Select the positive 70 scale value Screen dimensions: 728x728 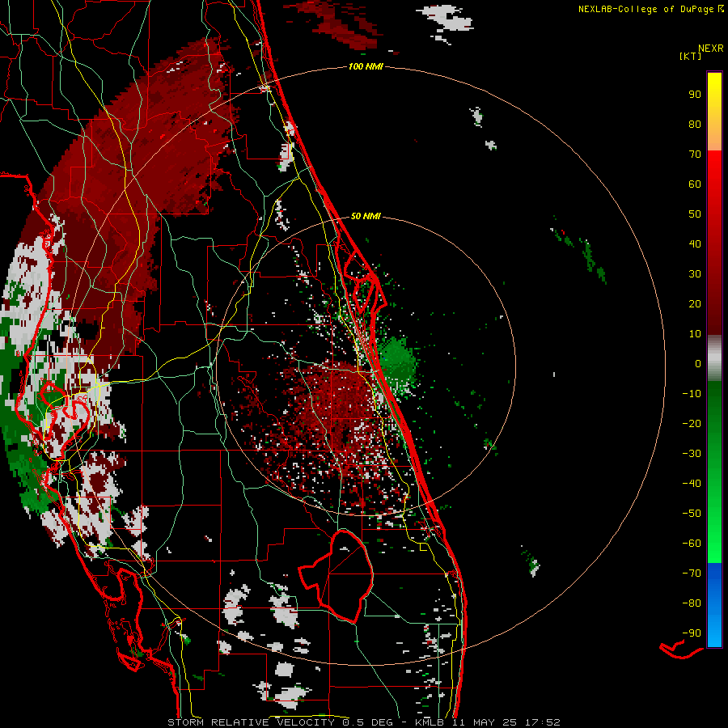695,154
